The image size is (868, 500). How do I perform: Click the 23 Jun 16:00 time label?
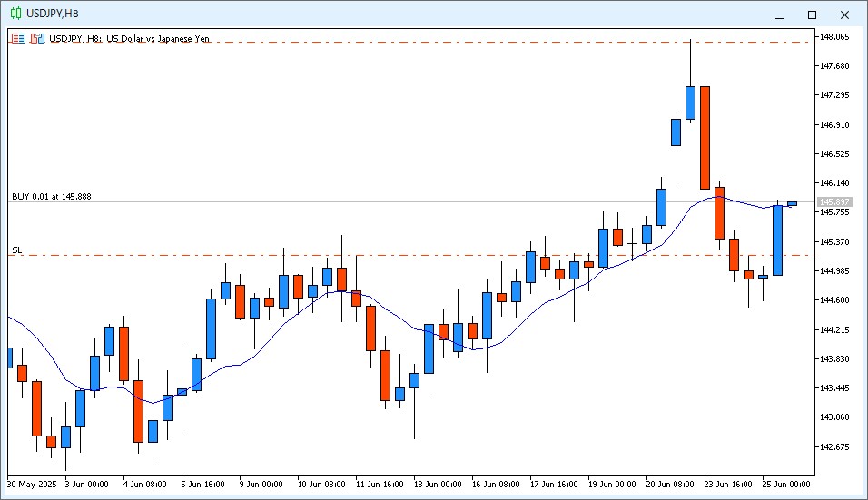click(728, 485)
